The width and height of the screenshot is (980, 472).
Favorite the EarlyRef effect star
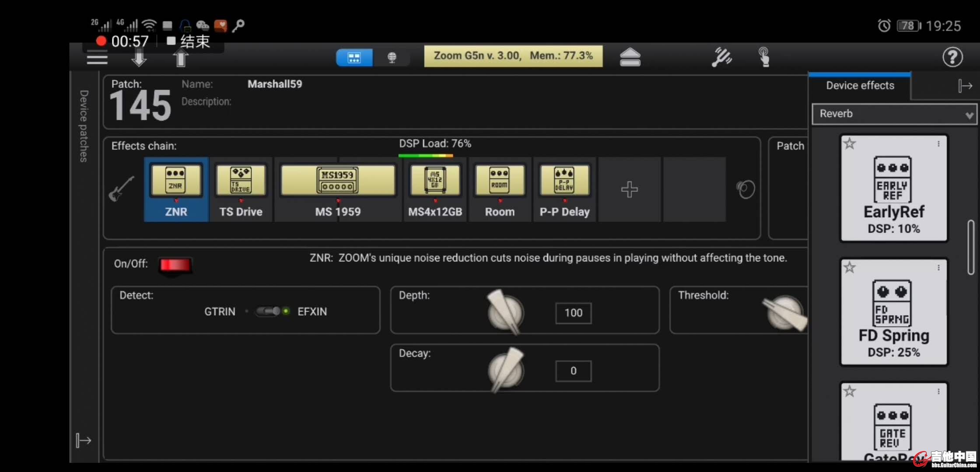click(850, 143)
